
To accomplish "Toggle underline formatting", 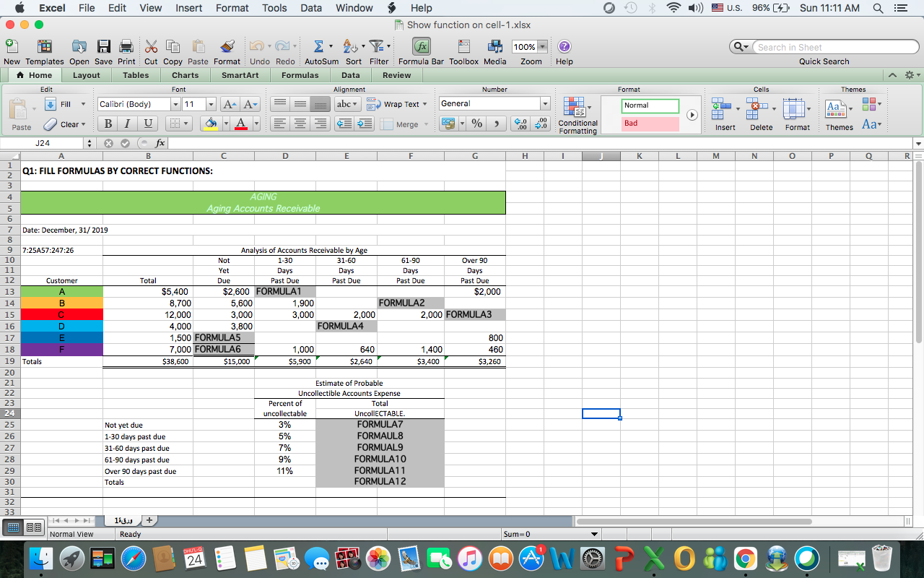I will pos(147,124).
